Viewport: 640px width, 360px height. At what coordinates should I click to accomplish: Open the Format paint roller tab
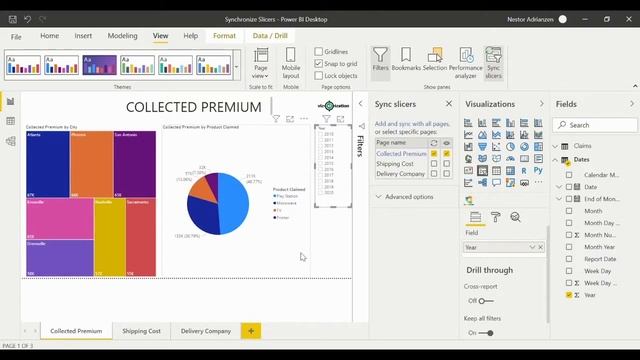tap(496, 217)
